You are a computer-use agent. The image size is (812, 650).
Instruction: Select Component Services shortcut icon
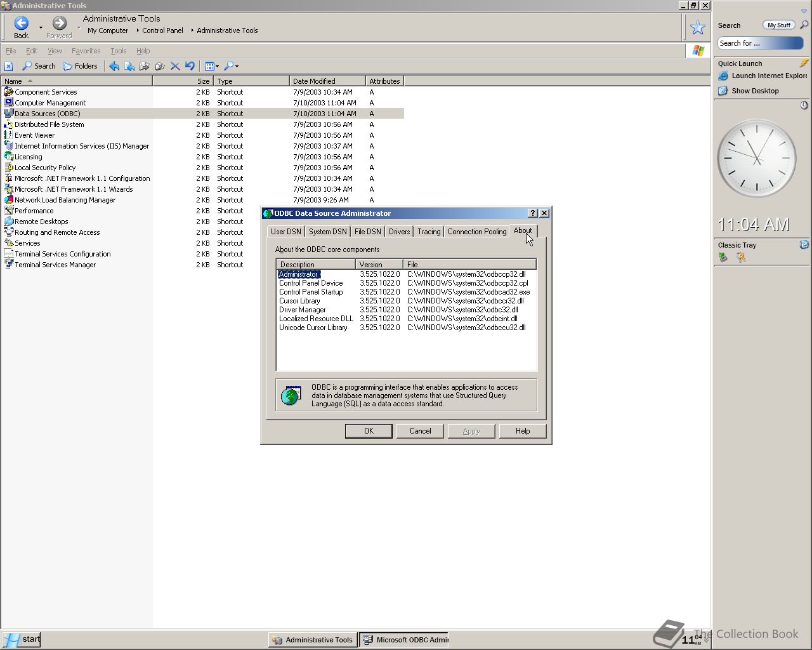pyautogui.click(x=9, y=92)
